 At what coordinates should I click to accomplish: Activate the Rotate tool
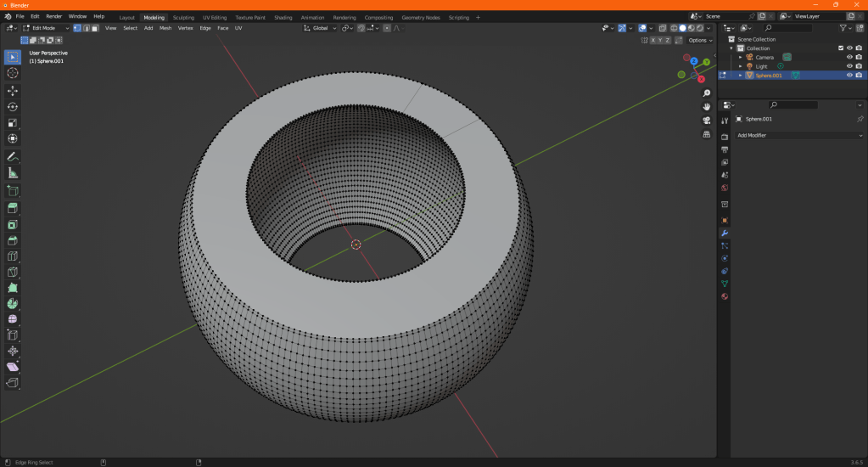point(13,106)
